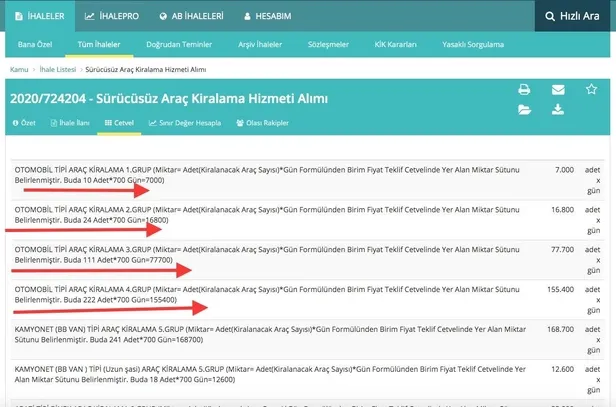
Task: Open Hızlı Ara quick search
Action: (562, 16)
